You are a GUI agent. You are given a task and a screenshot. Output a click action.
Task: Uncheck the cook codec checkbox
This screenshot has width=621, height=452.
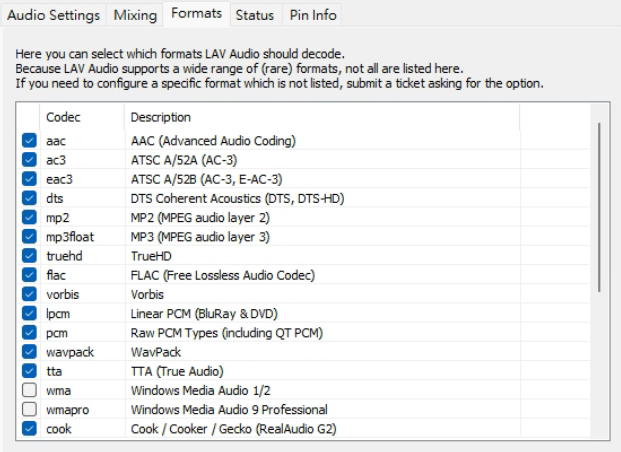point(29,429)
